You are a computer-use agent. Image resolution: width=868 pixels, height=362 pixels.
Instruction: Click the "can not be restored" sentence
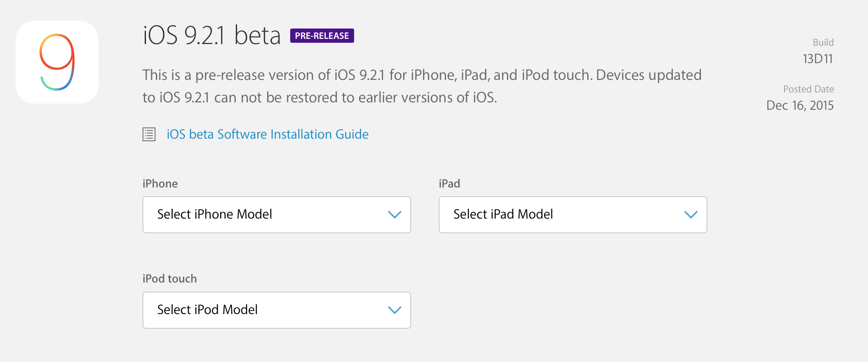320,98
